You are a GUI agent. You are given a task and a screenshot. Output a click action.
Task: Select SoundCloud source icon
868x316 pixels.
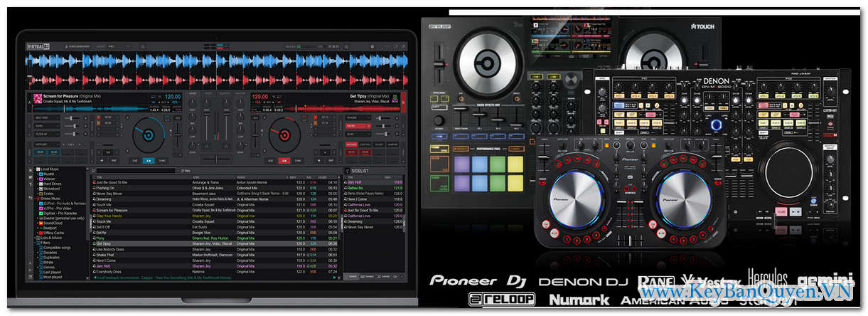pos(41,223)
